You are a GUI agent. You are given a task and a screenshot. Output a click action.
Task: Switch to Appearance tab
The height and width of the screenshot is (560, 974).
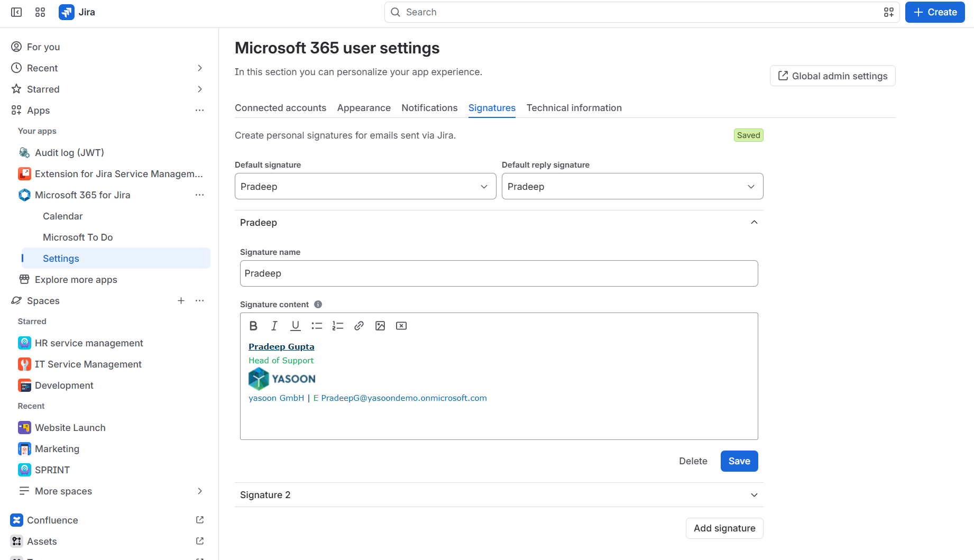point(364,108)
